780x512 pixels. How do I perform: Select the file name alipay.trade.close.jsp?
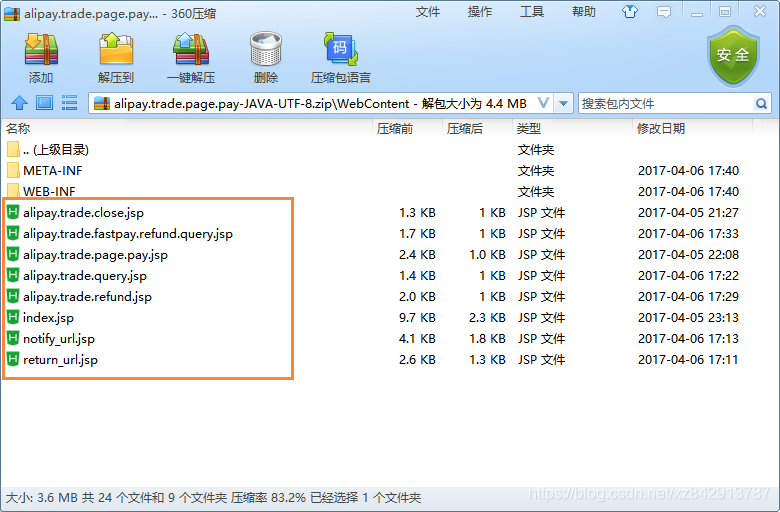pyautogui.click(x=84, y=213)
